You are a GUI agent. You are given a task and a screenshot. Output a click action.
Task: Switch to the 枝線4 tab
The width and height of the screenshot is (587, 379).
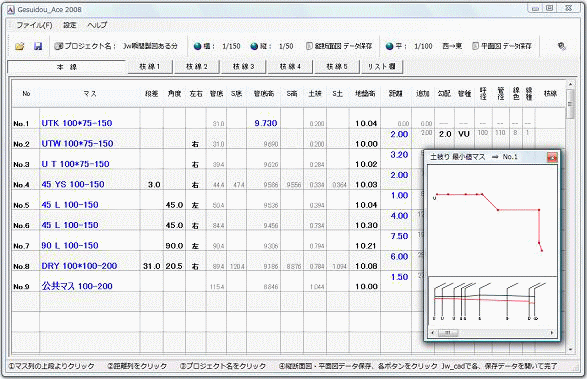click(x=290, y=67)
